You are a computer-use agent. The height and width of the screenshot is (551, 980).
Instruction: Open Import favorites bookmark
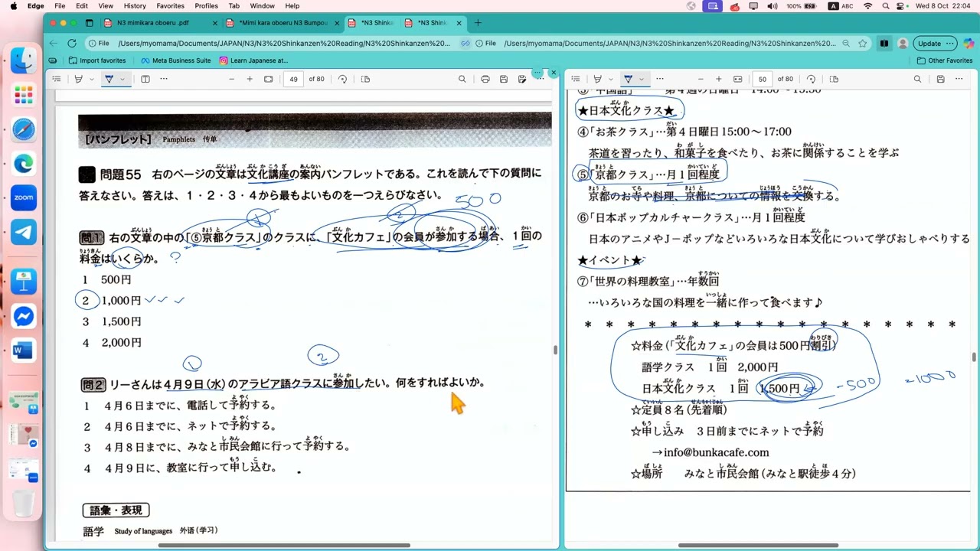(97, 60)
